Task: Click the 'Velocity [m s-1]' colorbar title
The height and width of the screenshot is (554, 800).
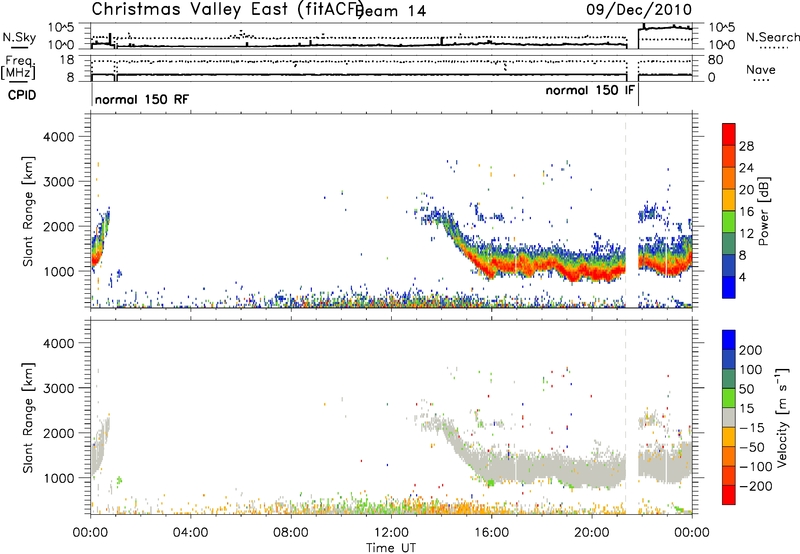Action: pyautogui.click(x=782, y=417)
